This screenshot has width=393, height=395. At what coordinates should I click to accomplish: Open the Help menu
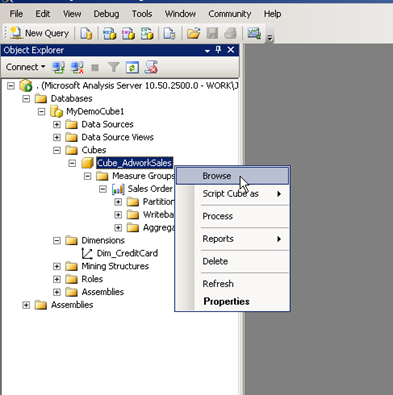(272, 14)
